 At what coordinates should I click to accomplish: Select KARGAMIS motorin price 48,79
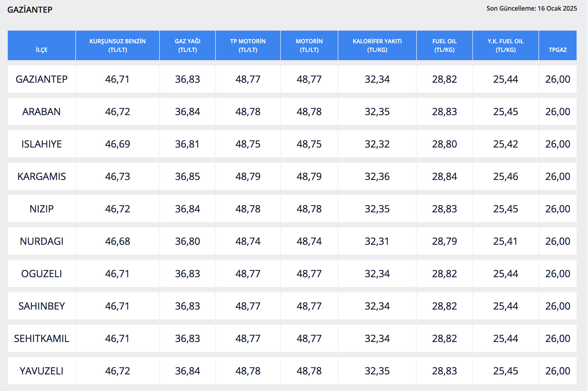(309, 177)
